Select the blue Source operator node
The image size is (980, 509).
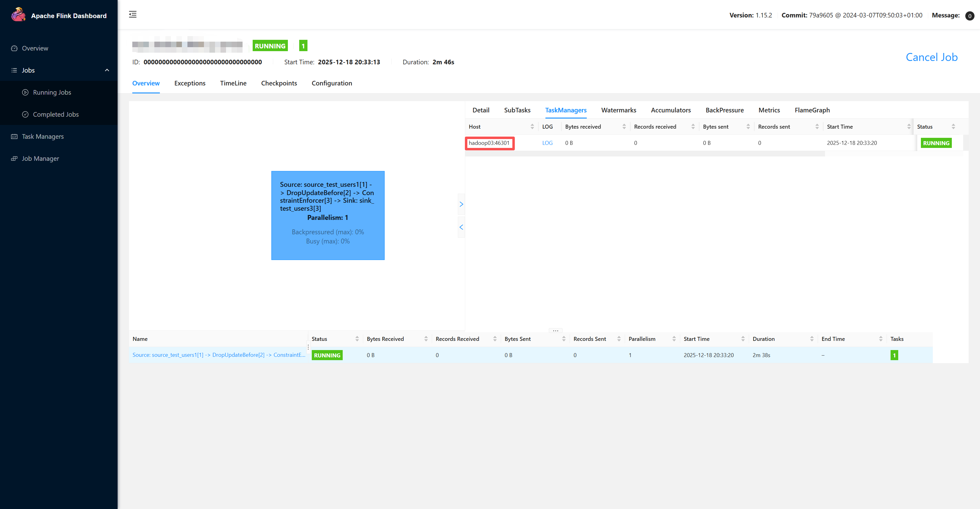coord(328,215)
